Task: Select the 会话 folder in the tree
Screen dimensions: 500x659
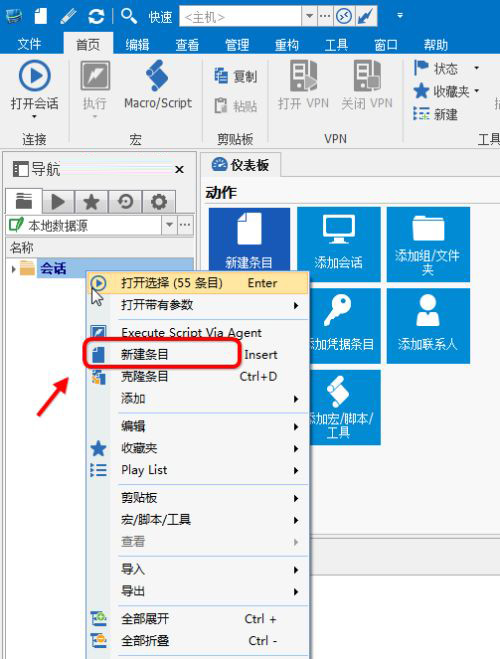Action: coord(53,268)
